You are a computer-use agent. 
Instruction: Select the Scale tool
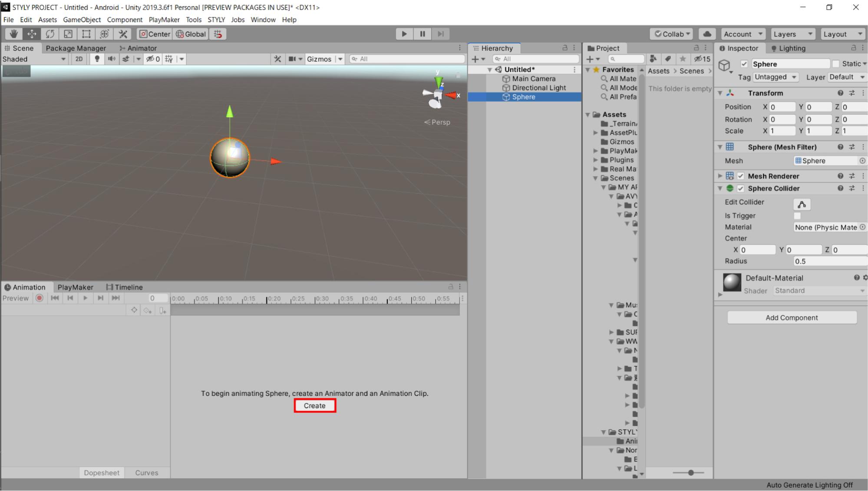click(68, 34)
